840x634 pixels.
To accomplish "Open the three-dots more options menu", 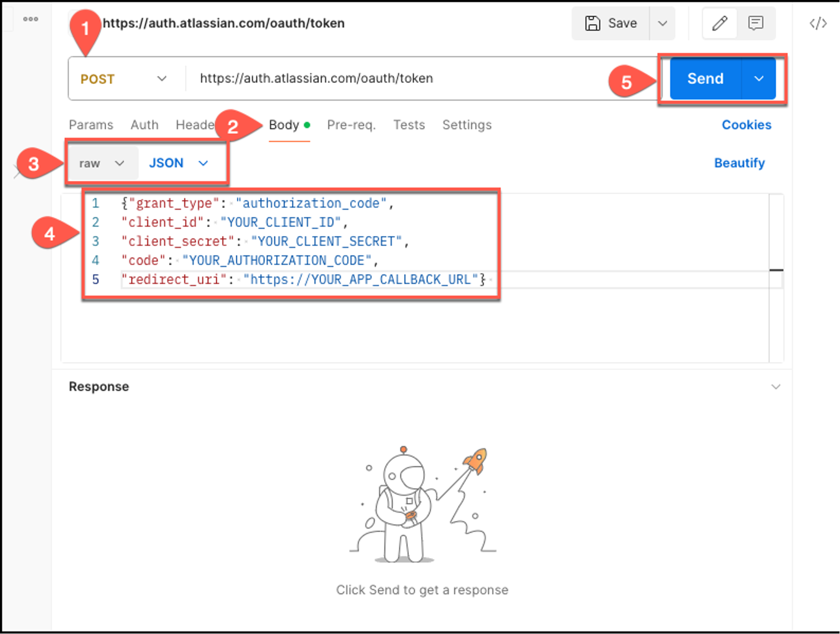I will tap(31, 19).
